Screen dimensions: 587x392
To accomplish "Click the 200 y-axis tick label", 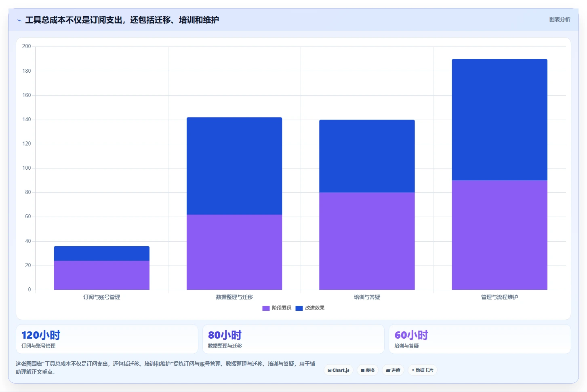I will pos(27,46).
